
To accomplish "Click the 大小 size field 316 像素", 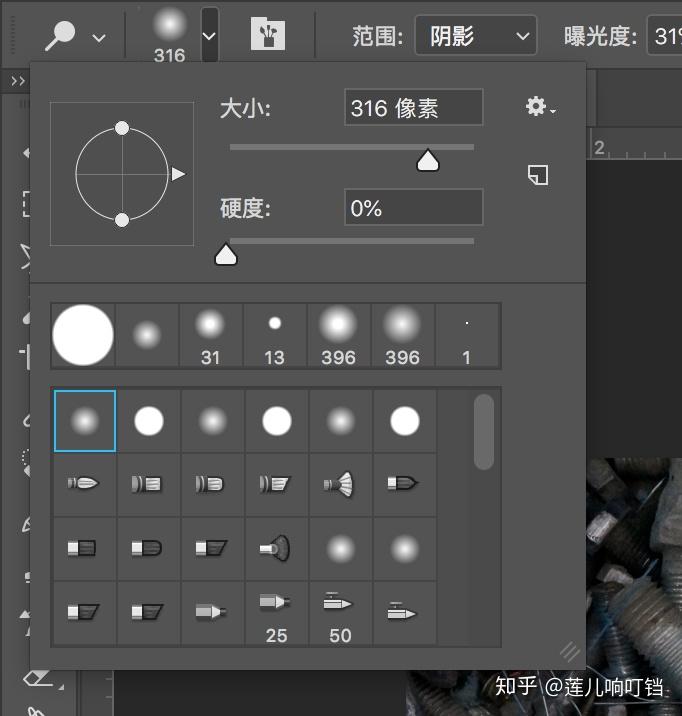I will [414, 108].
